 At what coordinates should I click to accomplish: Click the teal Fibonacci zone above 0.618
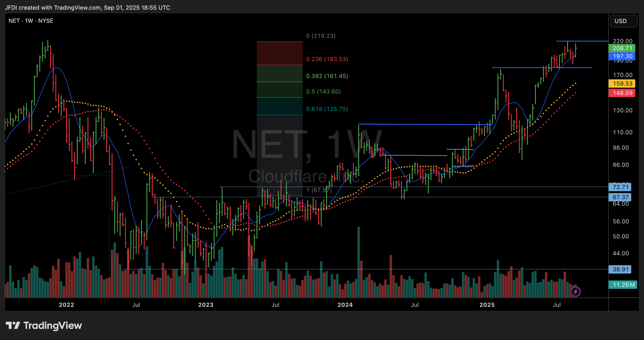[x=279, y=106]
